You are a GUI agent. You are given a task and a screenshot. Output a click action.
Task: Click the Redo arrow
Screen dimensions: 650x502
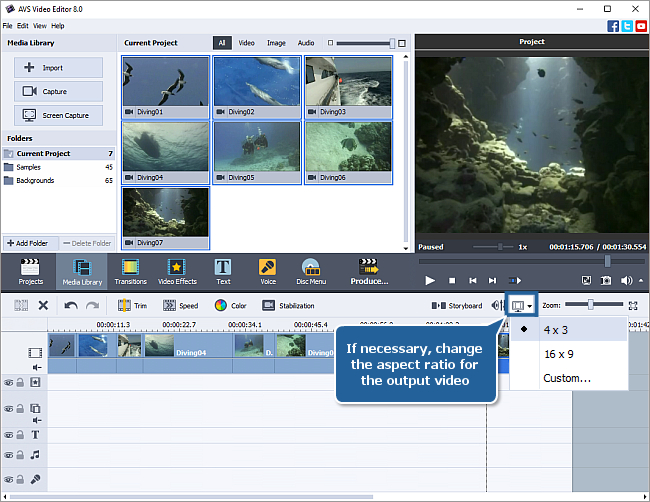click(92, 306)
